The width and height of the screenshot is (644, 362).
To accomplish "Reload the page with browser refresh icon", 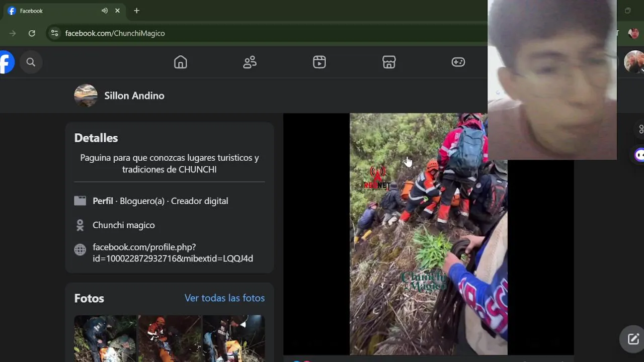I will coord(32,33).
